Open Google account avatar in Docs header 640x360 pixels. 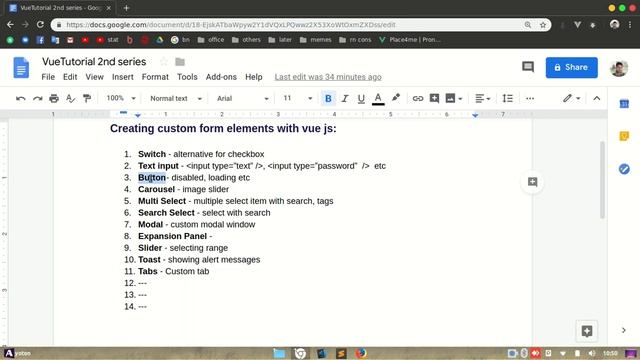coord(619,68)
